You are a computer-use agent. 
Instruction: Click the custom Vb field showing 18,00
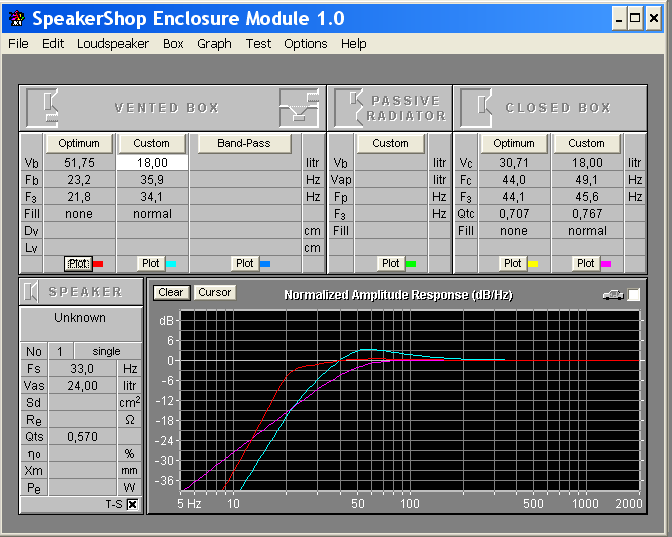click(152, 163)
